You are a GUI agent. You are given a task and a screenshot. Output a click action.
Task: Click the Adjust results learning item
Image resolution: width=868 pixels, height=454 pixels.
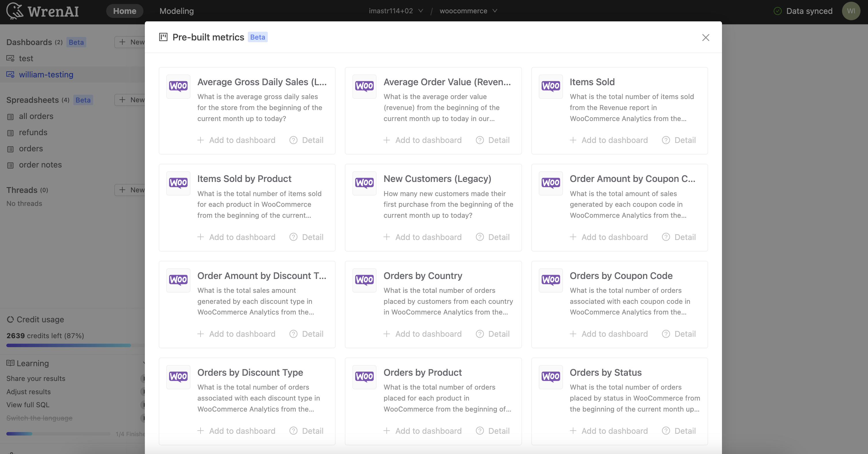pyautogui.click(x=29, y=392)
